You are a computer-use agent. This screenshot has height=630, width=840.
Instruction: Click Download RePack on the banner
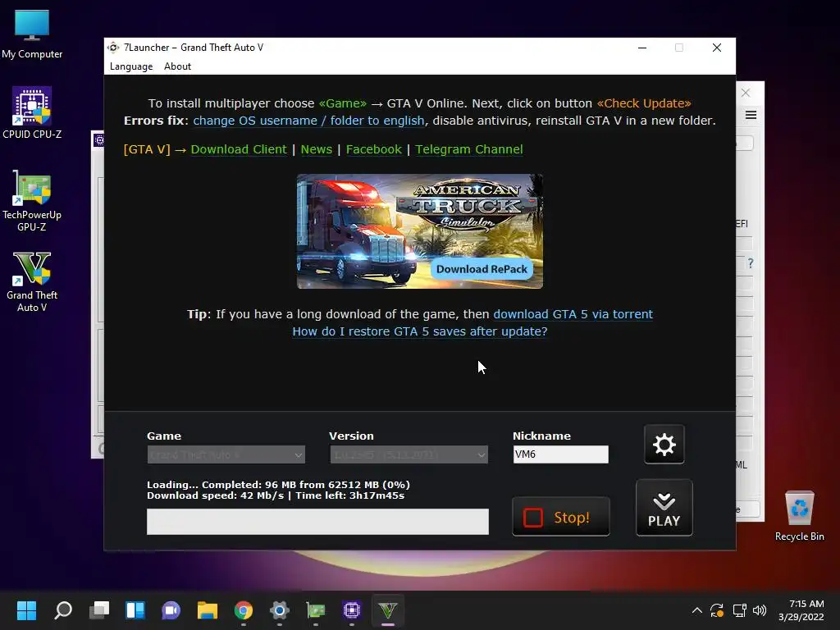click(482, 269)
